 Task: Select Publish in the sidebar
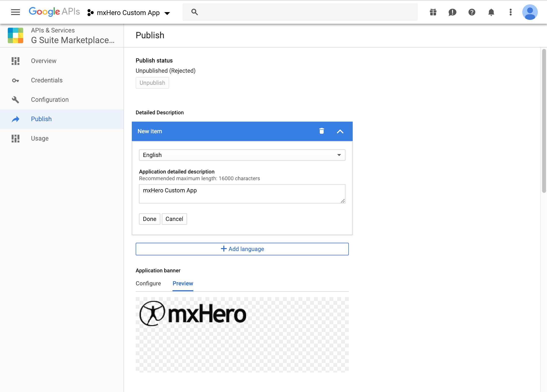pyautogui.click(x=62, y=119)
